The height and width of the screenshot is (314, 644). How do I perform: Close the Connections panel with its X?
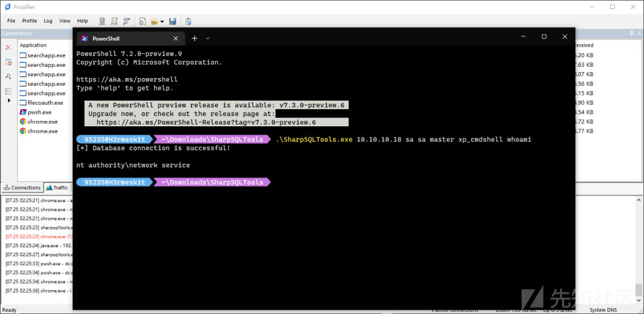(x=639, y=33)
